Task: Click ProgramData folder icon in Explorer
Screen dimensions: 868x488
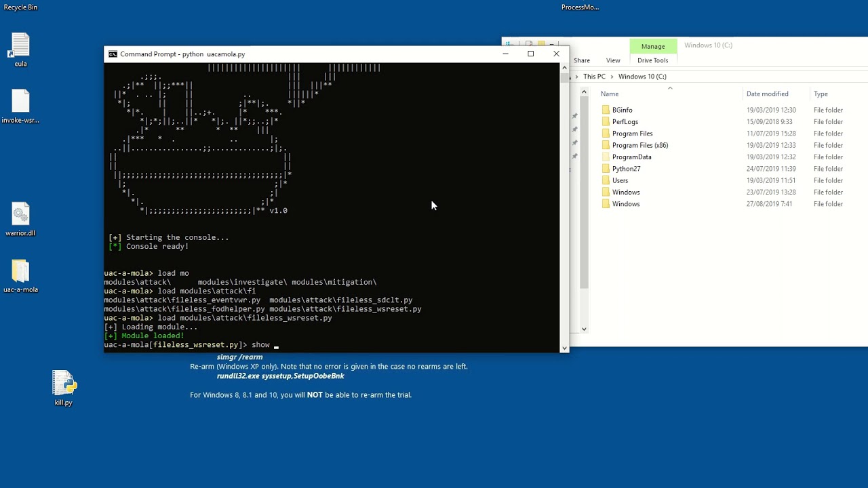Action: coord(606,157)
